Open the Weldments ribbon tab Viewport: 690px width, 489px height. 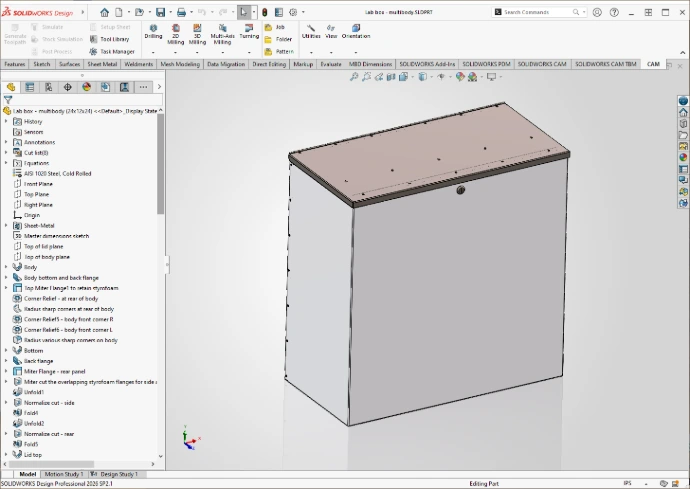coord(139,64)
